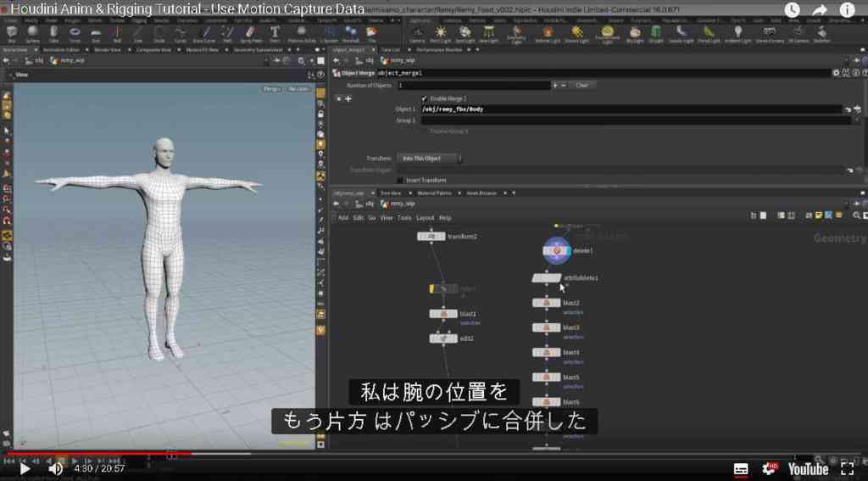Open the Persp viewport dropdown
Viewport: 868px width, 481px height.
click(x=271, y=89)
